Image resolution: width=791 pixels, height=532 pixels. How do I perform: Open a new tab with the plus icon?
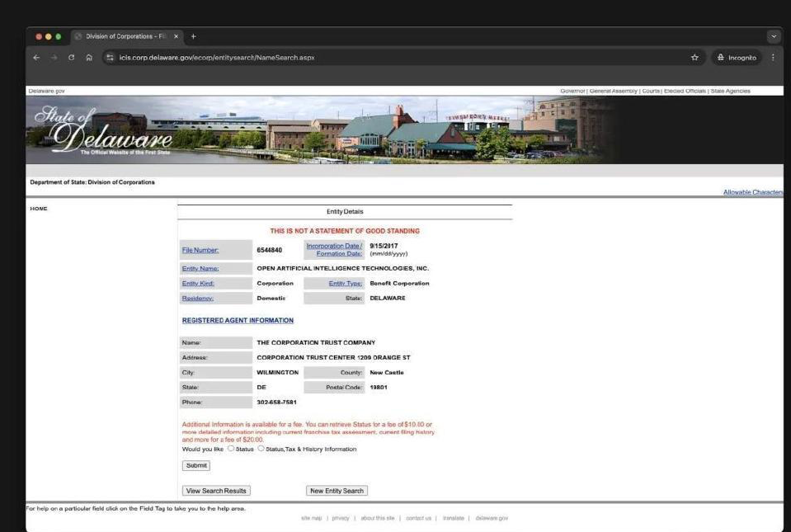[193, 36]
